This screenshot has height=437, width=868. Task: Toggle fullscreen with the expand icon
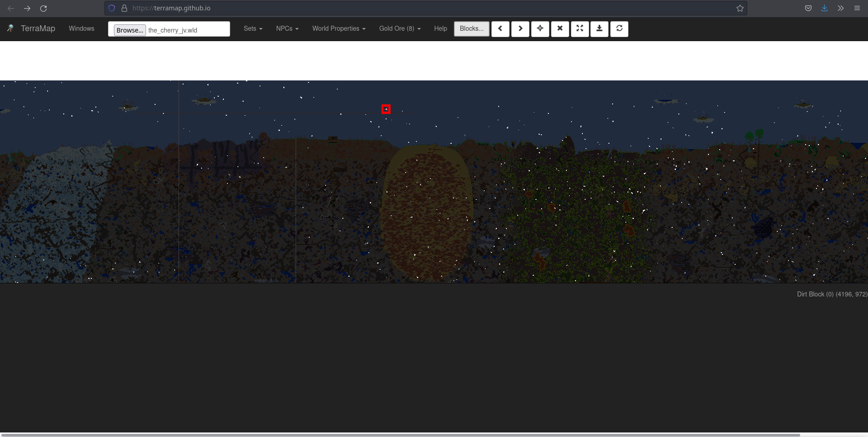click(580, 28)
